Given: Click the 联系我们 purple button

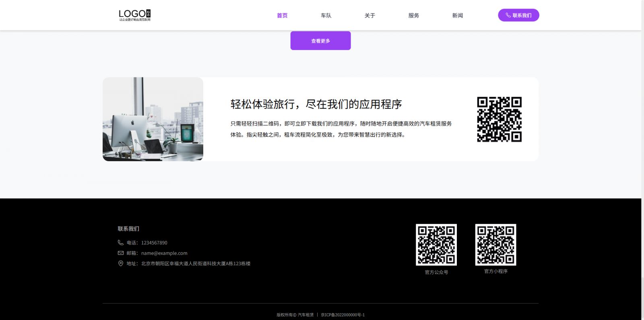Looking at the screenshot, I should (x=518, y=15).
